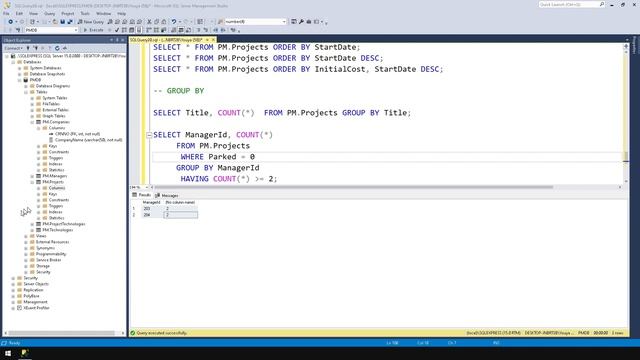Collapse the SELECT ManagerId query outline
Screen dimensions: 640x360
[149, 135]
